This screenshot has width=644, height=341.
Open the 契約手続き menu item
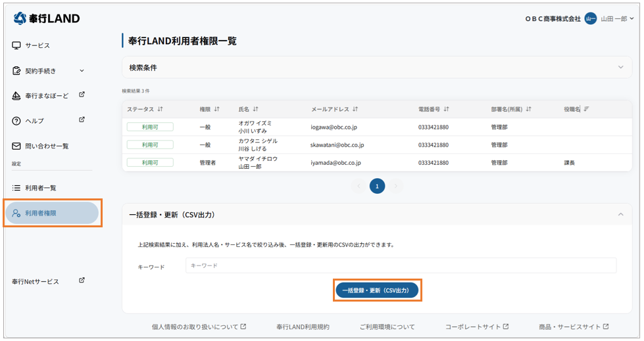[40, 71]
